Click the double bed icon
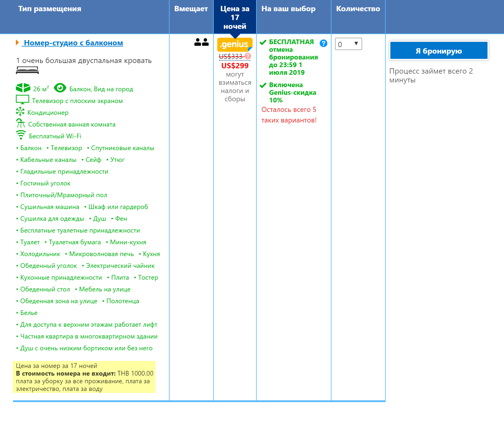Viewport: 504px width, 428px height. click(x=27, y=70)
